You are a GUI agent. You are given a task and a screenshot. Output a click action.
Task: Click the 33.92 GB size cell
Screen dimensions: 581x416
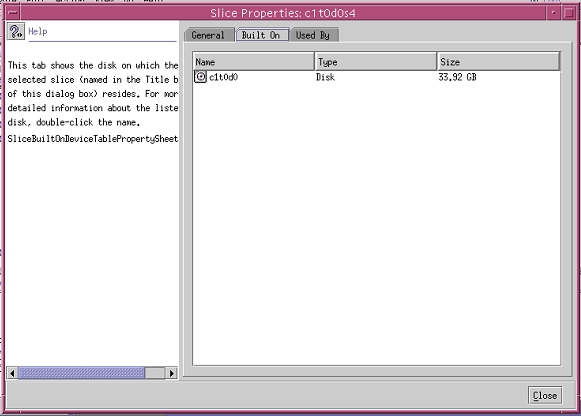click(457, 77)
